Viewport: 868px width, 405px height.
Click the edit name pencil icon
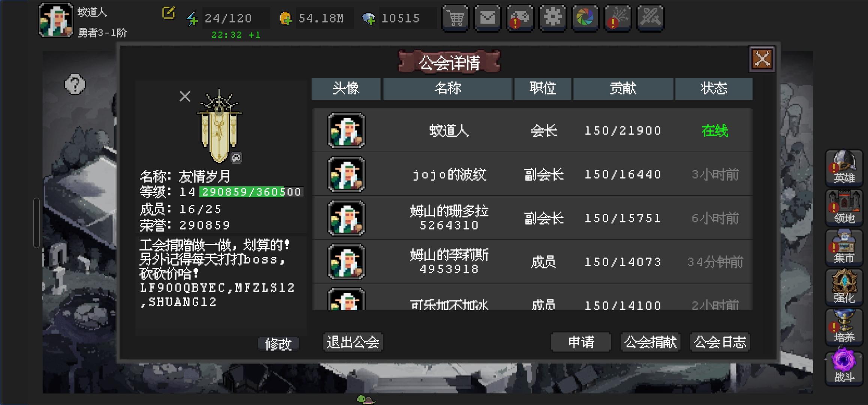pyautogui.click(x=169, y=13)
